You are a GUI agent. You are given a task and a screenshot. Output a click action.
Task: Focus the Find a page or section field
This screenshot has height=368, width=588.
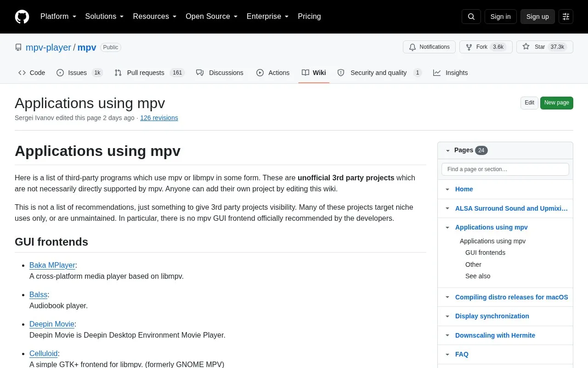[505, 169]
